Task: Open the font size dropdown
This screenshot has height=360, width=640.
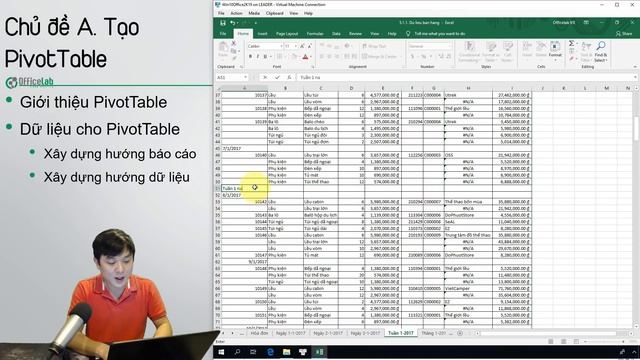Action: (297, 46)
